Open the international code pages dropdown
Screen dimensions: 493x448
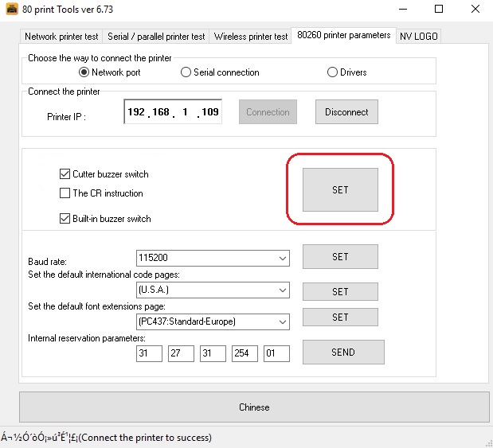coord(283,290)
